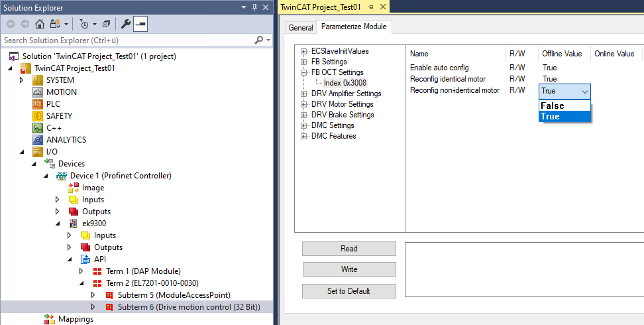Open Properties with the wrench icon
644x325 pixels.
[126, 25]
